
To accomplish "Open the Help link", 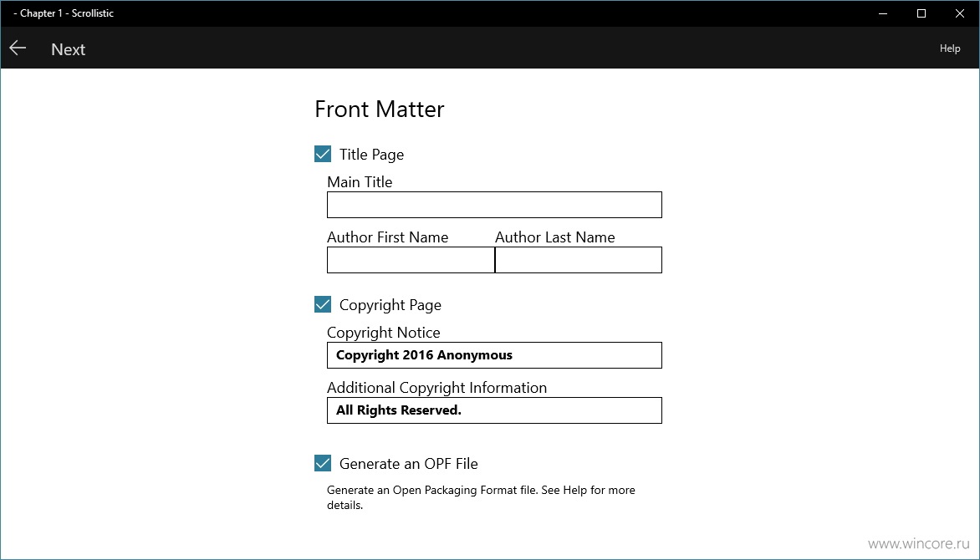I will point(949,48).
